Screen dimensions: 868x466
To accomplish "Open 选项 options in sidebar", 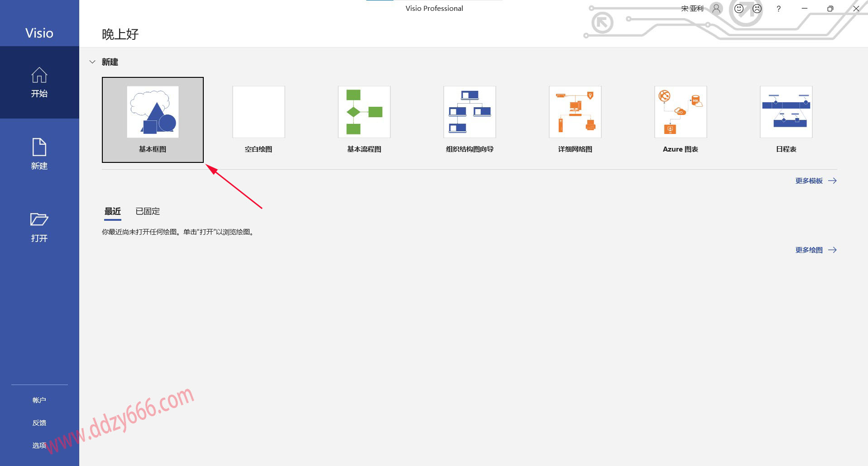I will 39,445.
